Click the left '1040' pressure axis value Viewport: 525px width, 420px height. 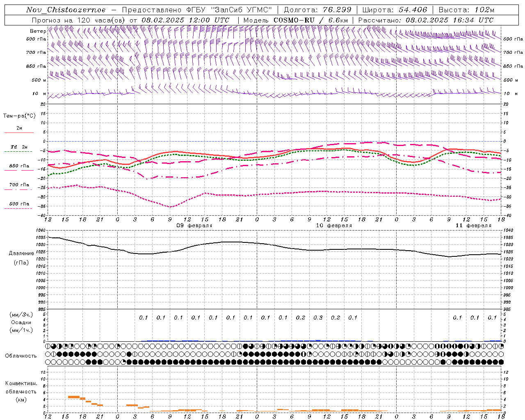pos(41,231)
